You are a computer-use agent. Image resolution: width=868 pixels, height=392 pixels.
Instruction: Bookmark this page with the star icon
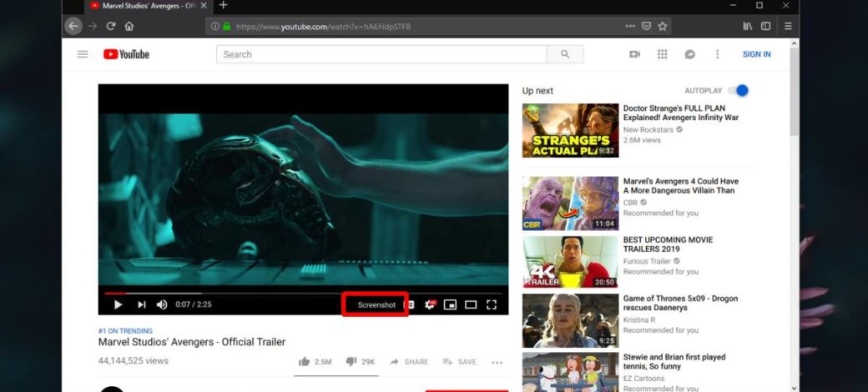pos(663,26)
